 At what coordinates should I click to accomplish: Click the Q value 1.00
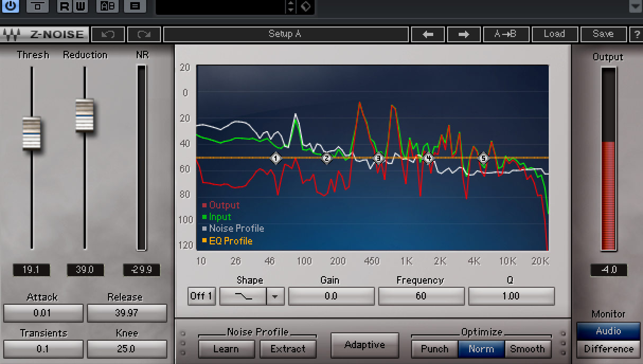click(x=511, y=296)
